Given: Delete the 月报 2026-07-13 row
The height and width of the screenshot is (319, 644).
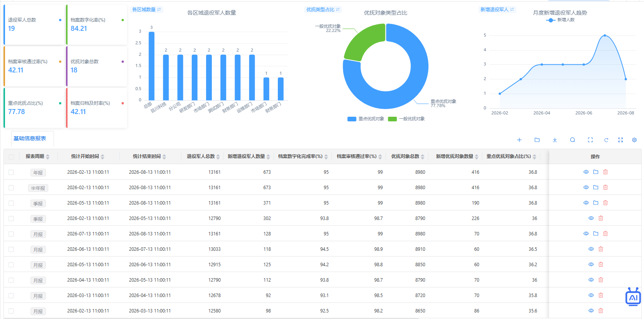Looking at the screenshot, I should [x=605, y=233].
